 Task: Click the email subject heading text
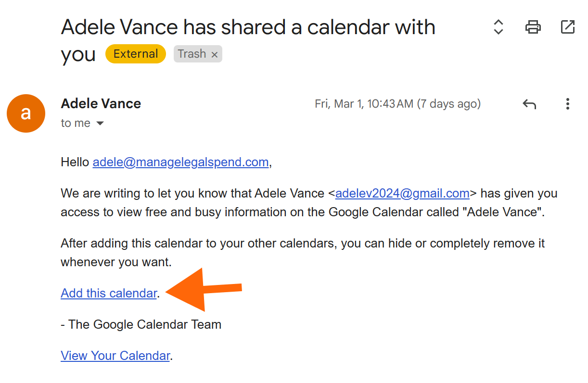(x=248, y=28)
